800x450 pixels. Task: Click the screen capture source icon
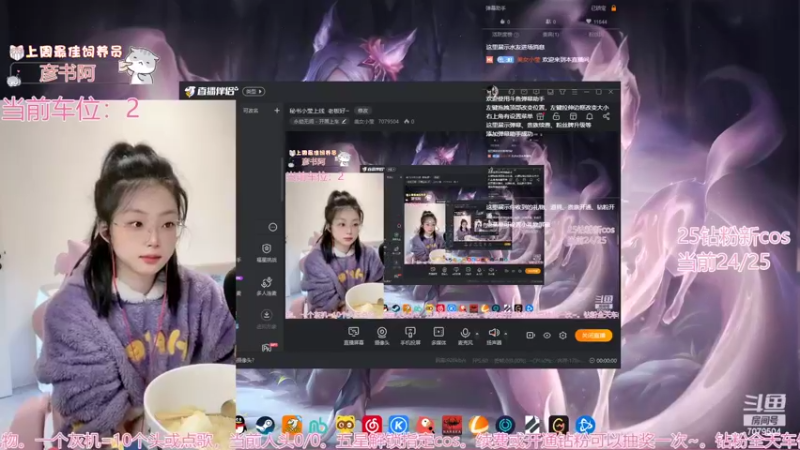(x=353, y=332)
